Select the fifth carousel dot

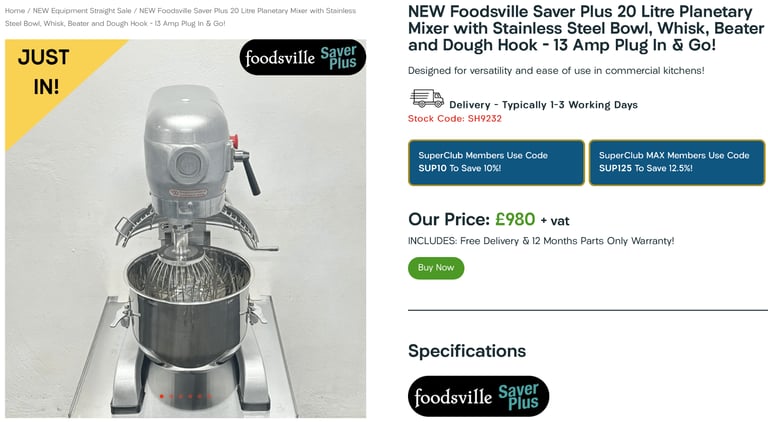(x=200, y=396)
